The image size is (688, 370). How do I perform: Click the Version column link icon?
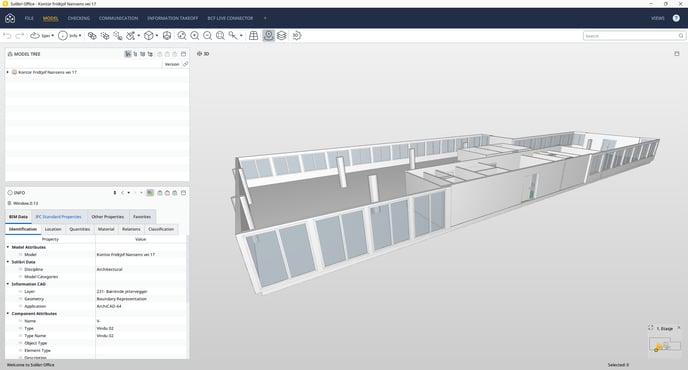point(185,64)
